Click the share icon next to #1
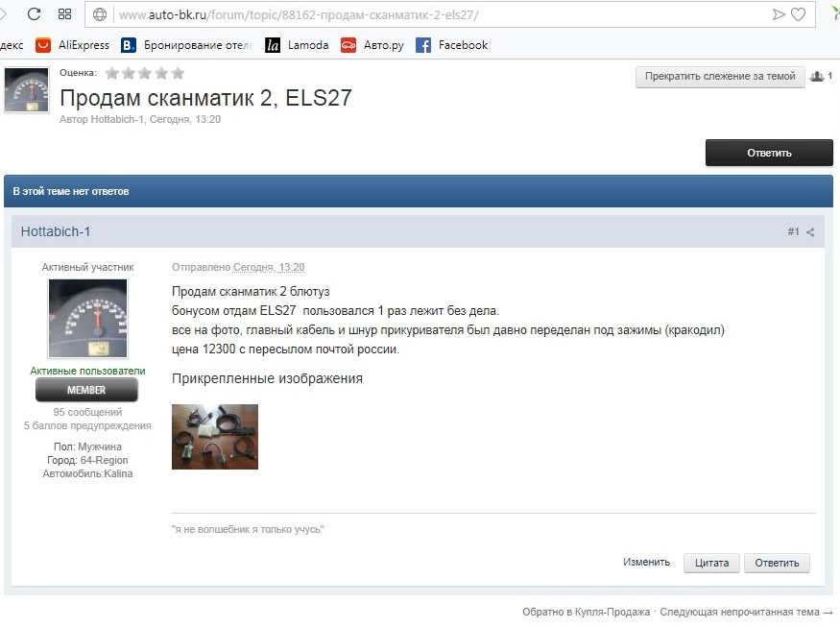 tap(810, 232)
